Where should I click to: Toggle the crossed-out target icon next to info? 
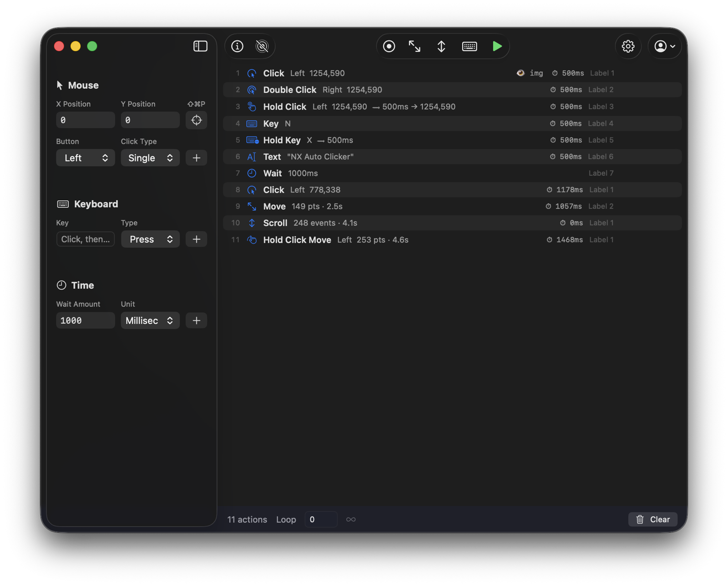[x=262, y=46]
